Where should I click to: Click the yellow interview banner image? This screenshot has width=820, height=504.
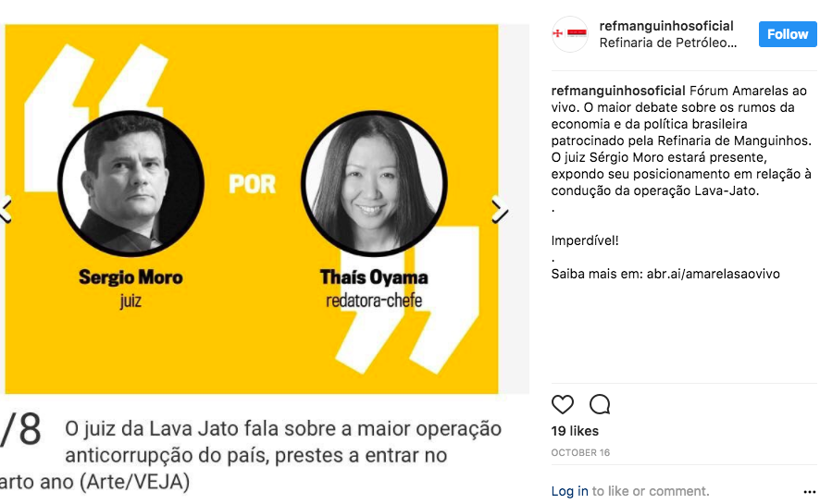point(252,209)
